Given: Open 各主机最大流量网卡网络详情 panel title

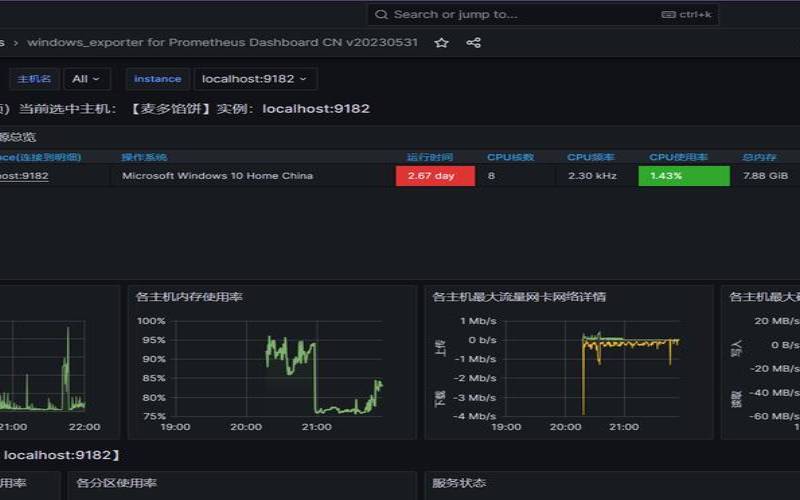Looking at the screenshot, I should tap(519, 297).
